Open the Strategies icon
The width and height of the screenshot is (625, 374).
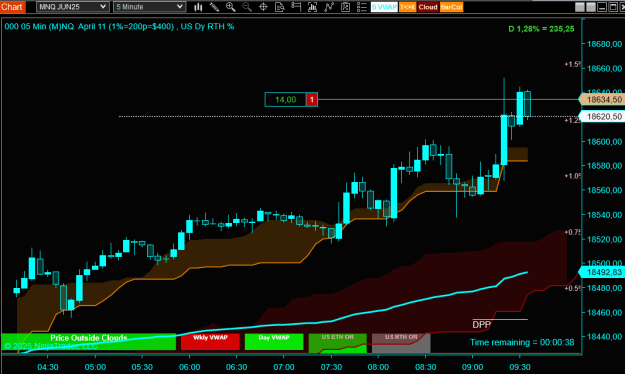point(346,7)
